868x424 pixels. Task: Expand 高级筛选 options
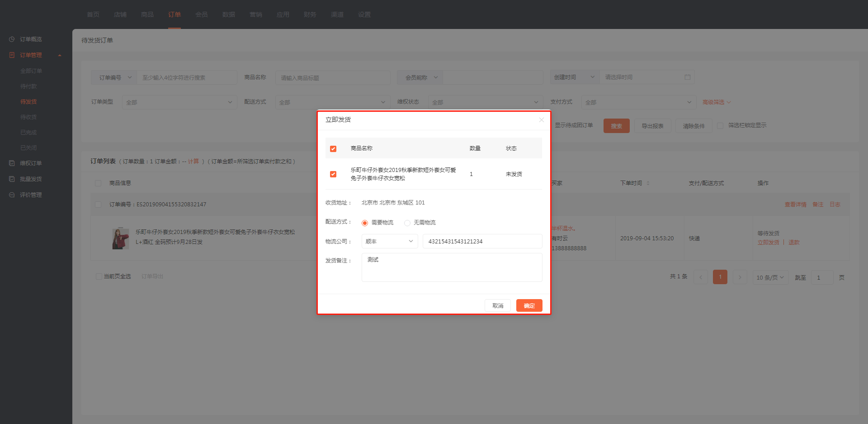point(717,102)
